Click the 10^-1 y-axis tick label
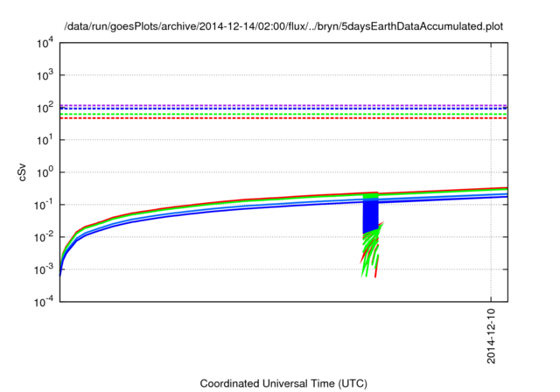The width and height of the screenshot is (560, 392). (x=45, y=205)
